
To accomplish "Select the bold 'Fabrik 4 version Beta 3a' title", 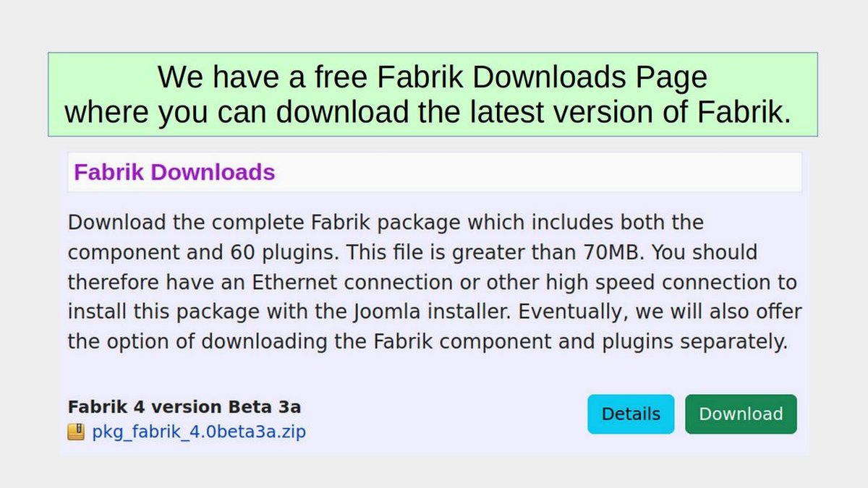I will pos(184,406).
